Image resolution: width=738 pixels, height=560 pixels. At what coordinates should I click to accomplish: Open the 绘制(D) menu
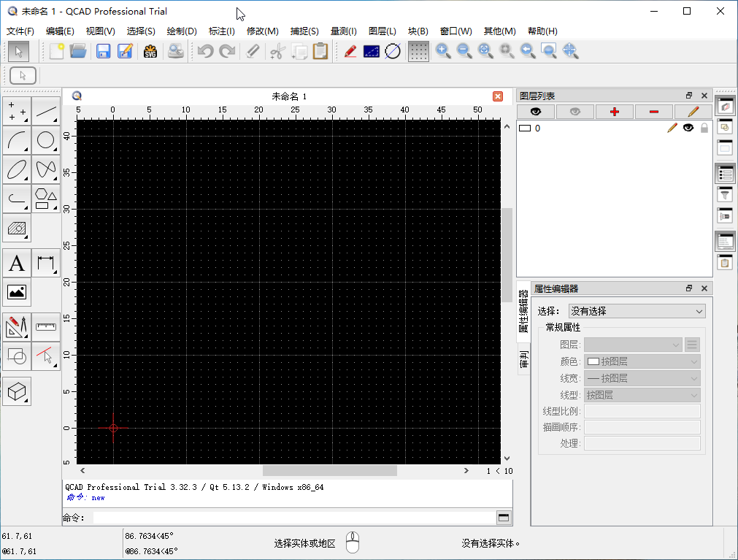pos(182,31)
